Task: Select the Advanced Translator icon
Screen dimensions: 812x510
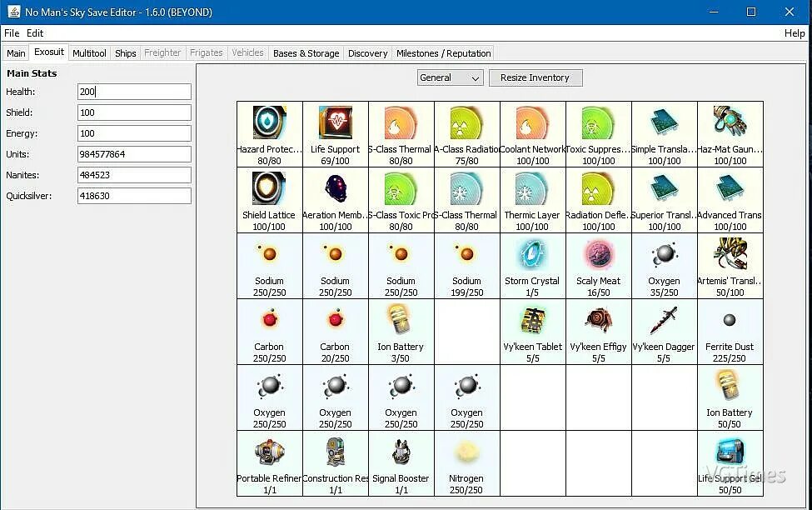Action: pyautogui.click(x=730, y=188)
